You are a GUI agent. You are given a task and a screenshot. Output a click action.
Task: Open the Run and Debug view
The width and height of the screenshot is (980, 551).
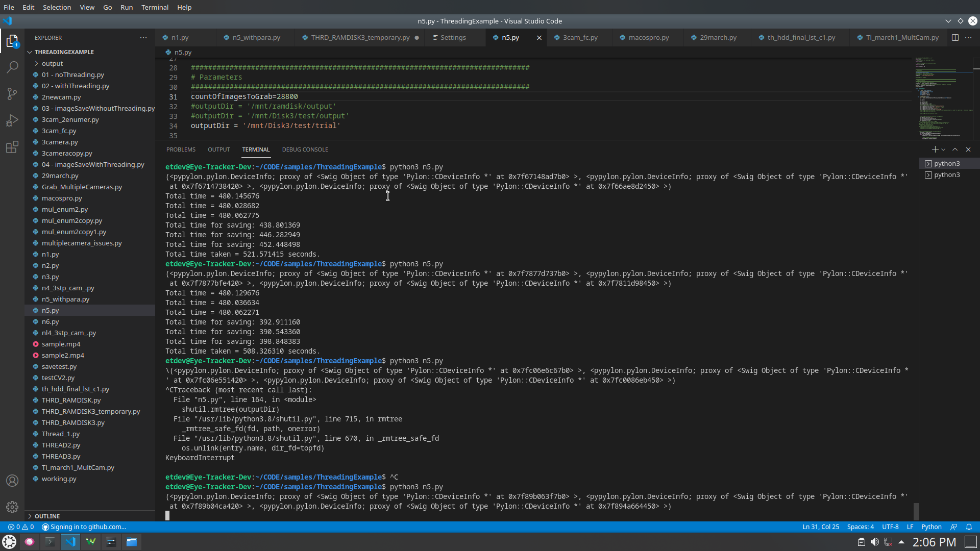pos(12,121)
